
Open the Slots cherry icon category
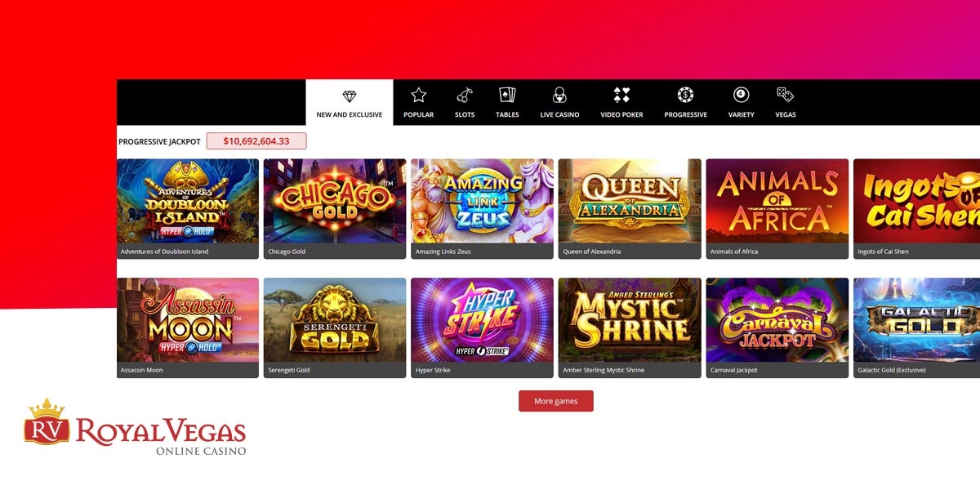pyautogui.click(x=465, y=95)
